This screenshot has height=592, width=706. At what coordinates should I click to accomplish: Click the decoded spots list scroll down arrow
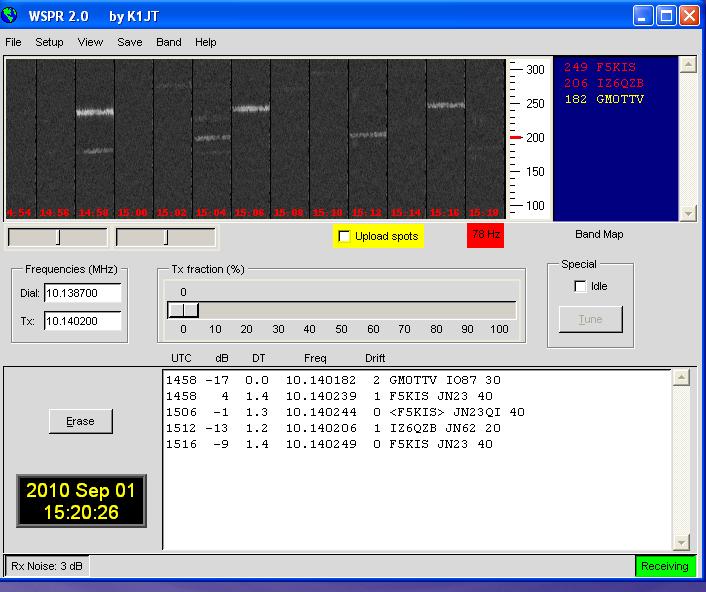coord(682,541)
